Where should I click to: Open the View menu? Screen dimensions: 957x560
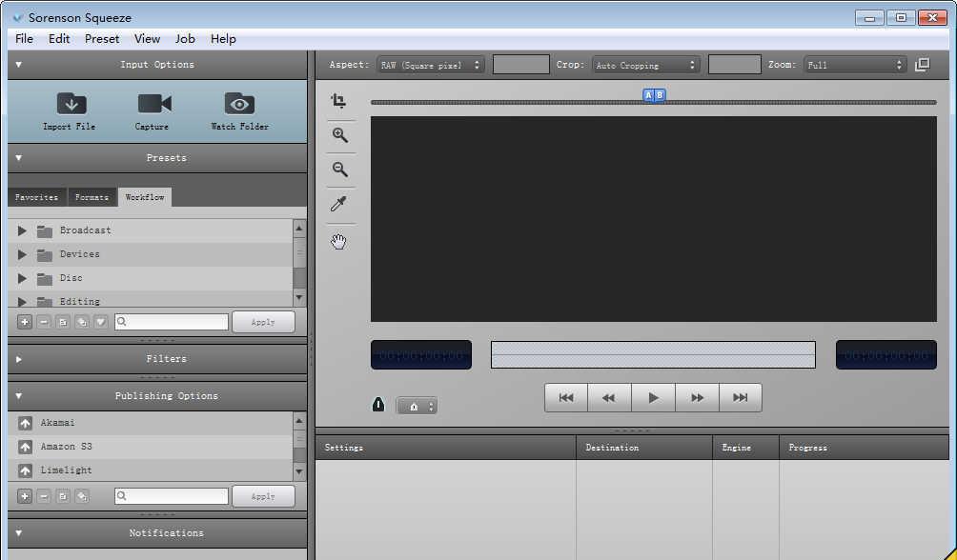click(147, 38)
